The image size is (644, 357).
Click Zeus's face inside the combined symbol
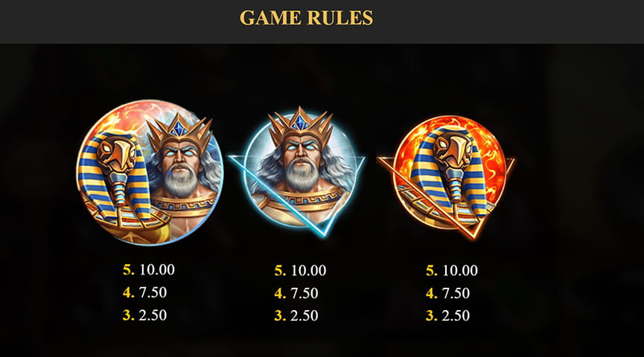[180, 161]
